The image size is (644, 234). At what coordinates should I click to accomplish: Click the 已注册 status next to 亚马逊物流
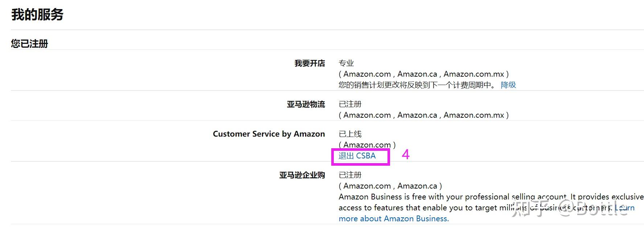(x=350, y=104)
